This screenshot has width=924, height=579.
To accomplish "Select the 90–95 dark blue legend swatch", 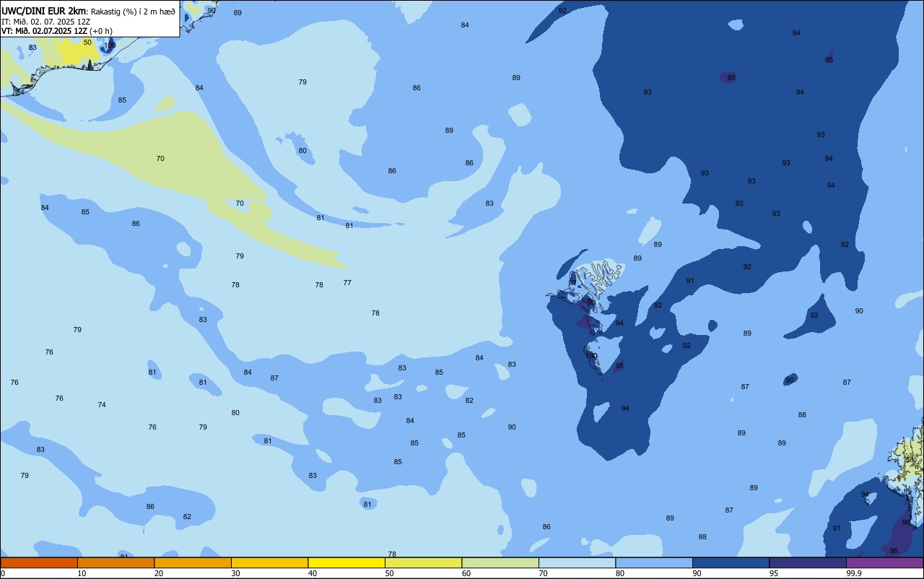I will [731, 562].
